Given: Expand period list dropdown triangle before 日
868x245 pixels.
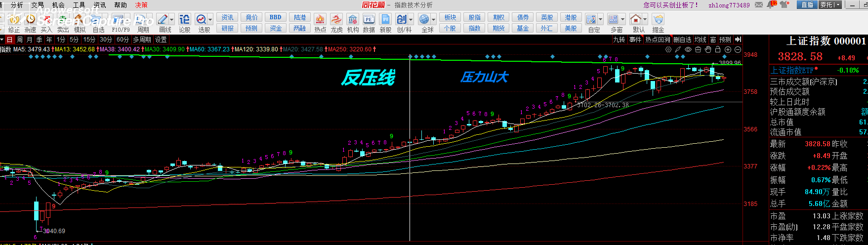Looking at the screenshot, I should coord(2,40).
